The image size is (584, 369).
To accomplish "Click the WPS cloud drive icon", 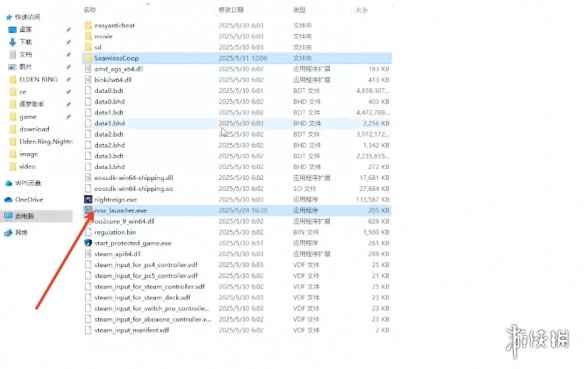I will point(9,183).
